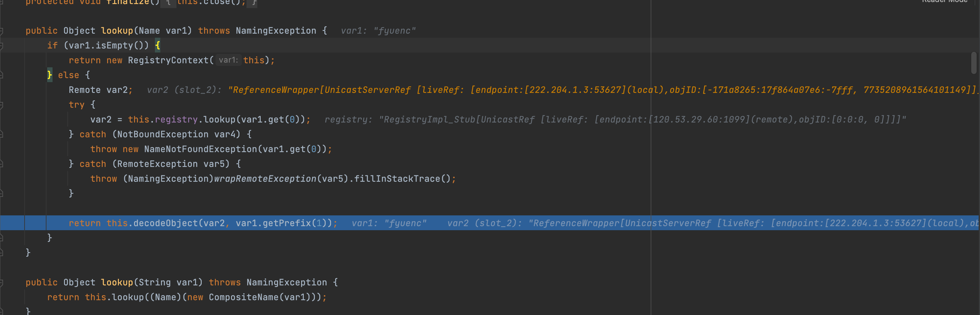Collapse the 'if (var1.isEmpty())' block fold marker
Screen dimensions: 980x315
pyautogui.click(x=2, y=45)
